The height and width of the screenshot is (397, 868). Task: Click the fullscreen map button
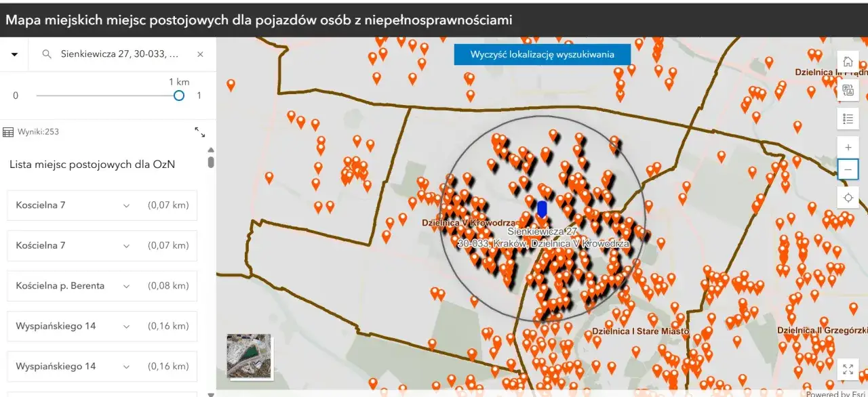tap(848, 369)
